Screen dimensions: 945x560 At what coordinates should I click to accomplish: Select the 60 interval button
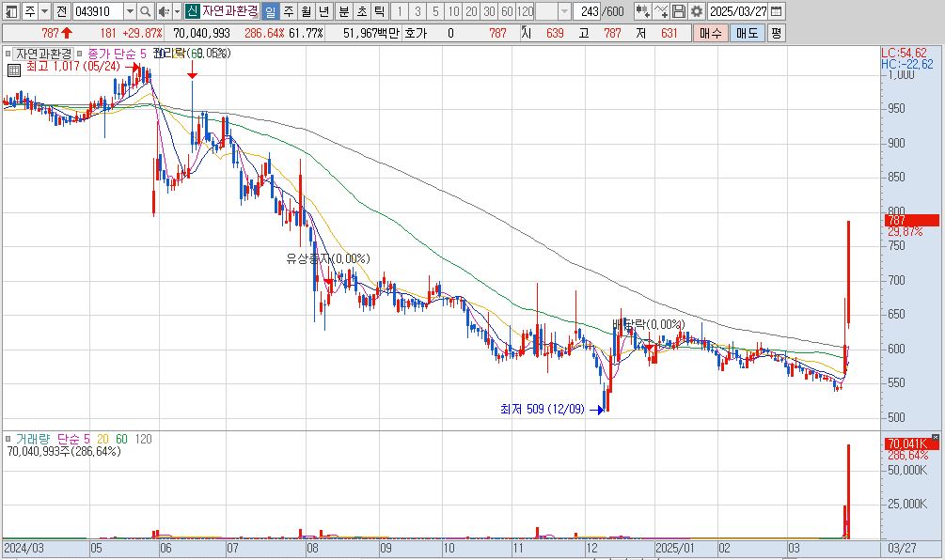click(x=508, y=11)
